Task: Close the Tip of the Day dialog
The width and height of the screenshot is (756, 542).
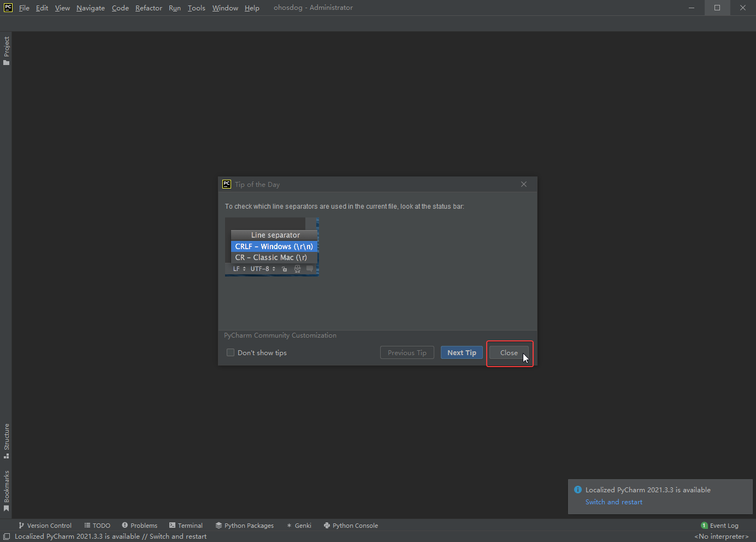Action: pos(509,353)
